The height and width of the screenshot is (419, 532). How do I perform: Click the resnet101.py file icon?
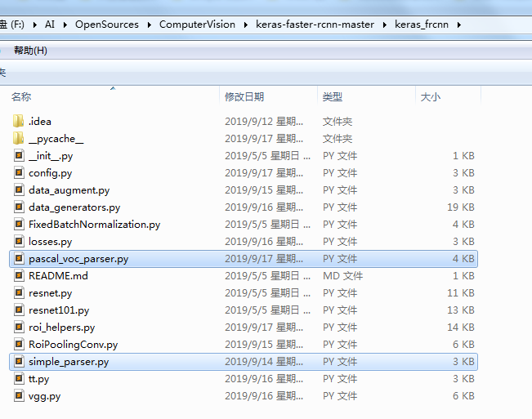19,310
